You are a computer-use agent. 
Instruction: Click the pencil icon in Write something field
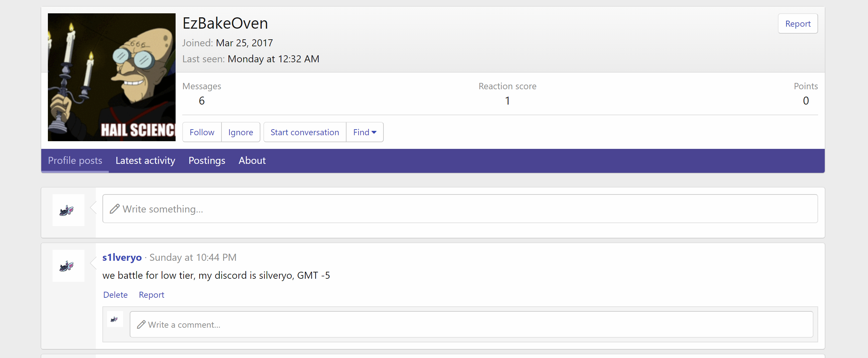click(114, 209)
